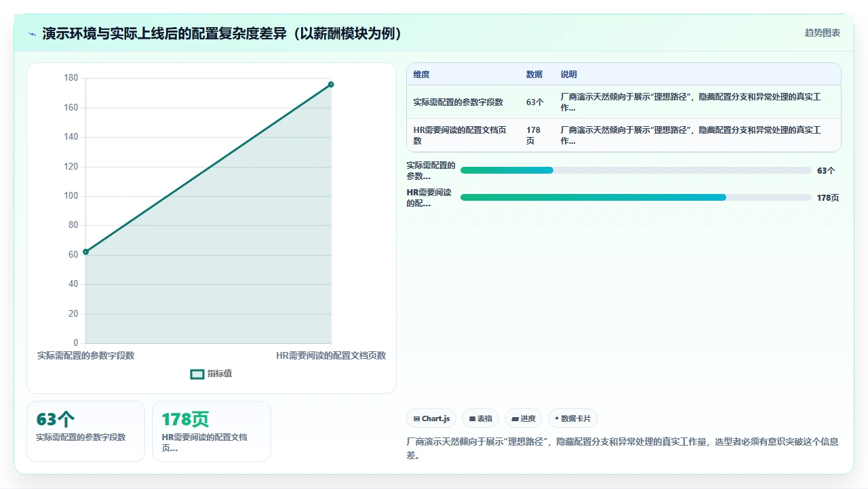This screenshot has width=868, height=489.
Task: Click the description in the 178页 table row
Action: (x=691, y=135)
